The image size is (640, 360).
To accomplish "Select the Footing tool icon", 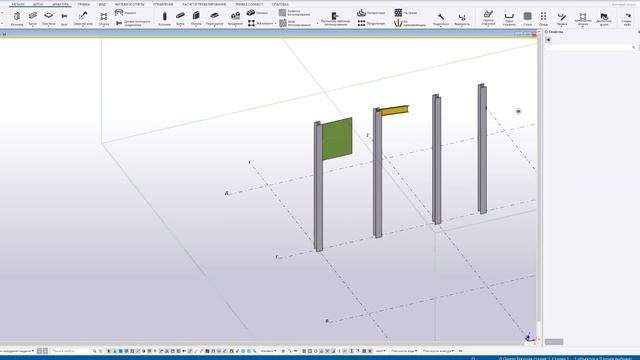I will 236,16.
